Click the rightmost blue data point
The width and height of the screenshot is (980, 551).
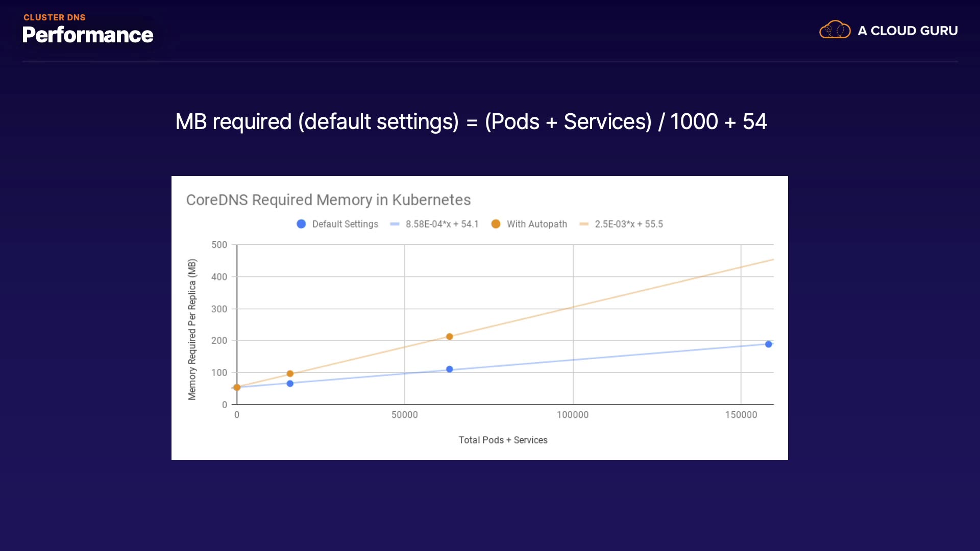pyautogui.click(x=768, y=344)
